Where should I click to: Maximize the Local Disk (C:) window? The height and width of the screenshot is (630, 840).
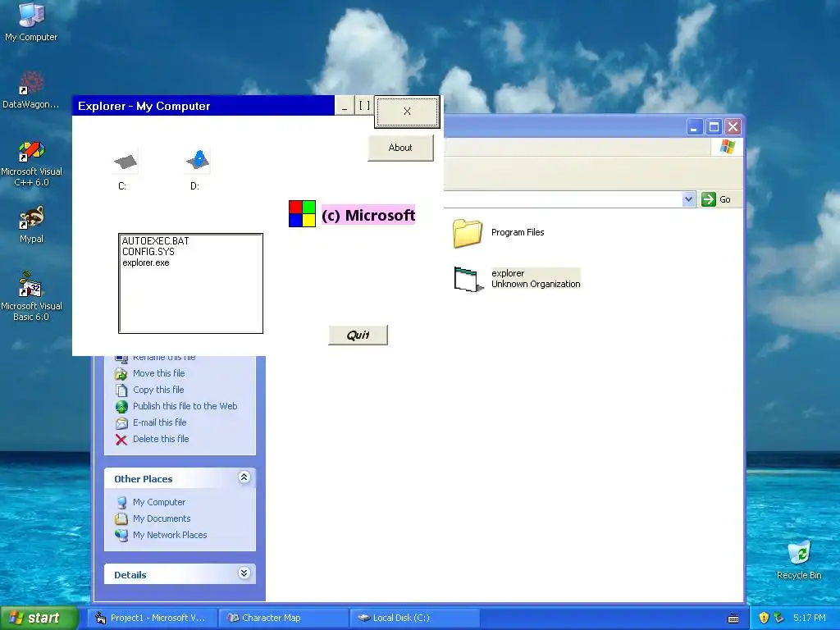(714, 127)
